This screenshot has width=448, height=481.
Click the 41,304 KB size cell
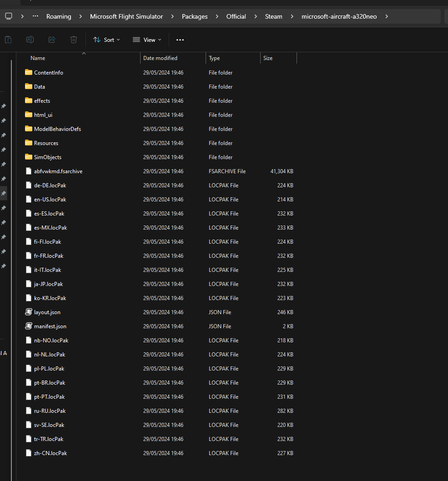coord(282,171)
